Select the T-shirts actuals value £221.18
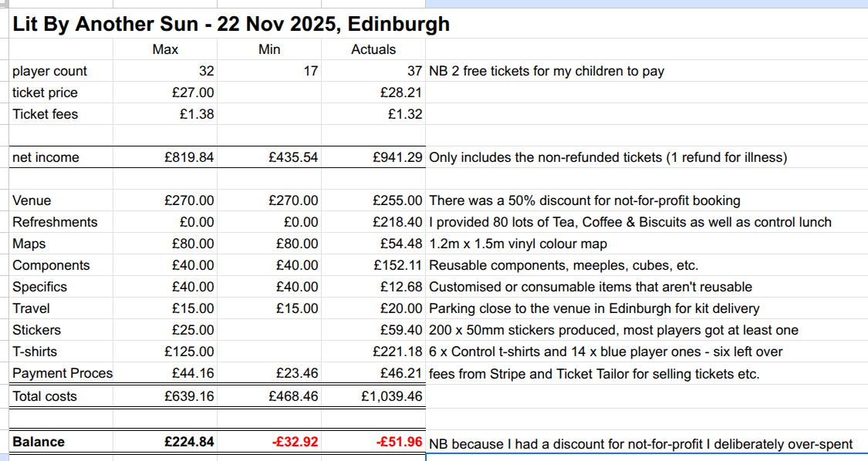This screenshot has width=868, height=461. coord(397,352)
